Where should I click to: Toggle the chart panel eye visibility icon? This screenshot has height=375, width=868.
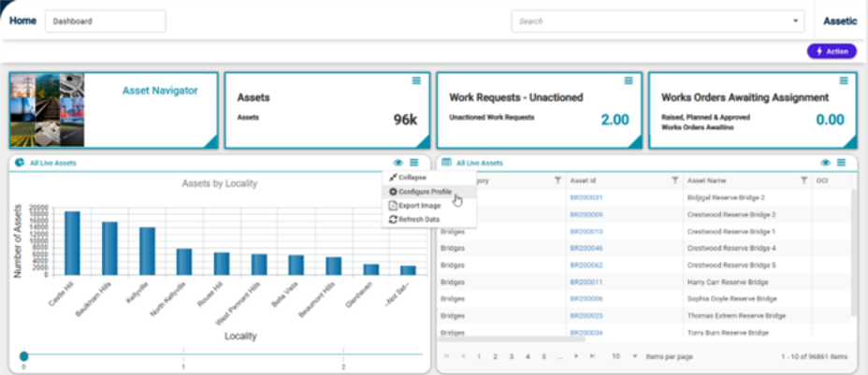398,163
